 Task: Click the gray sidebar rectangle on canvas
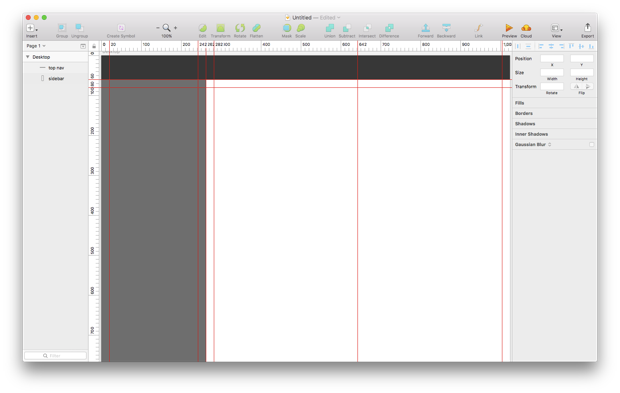tap(153, 221)
